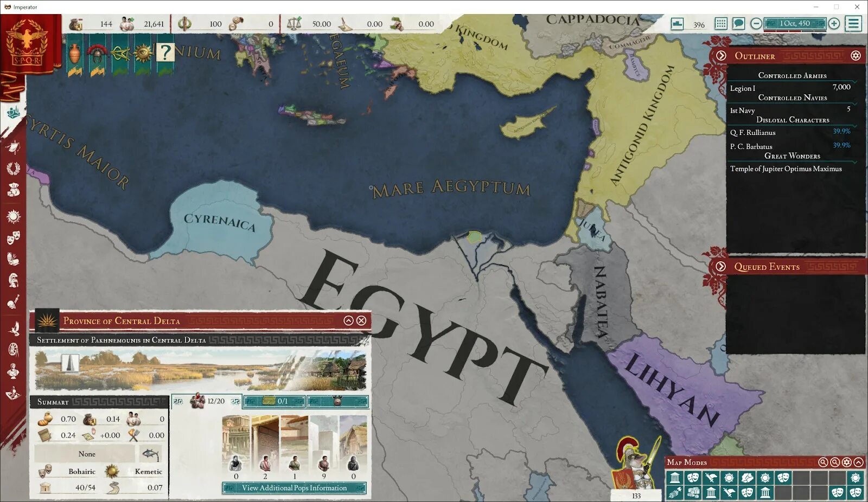
Task: Collapse the Outliner panel arrow
Action: click(721, 55)
